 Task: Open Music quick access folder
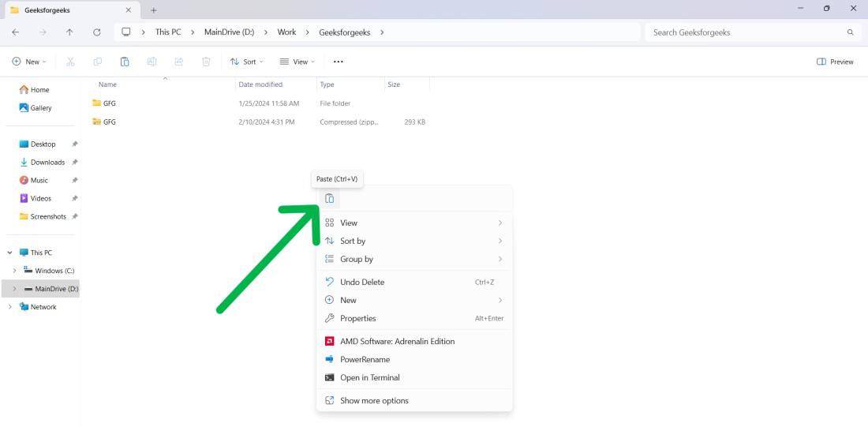(x=40, y=180)
